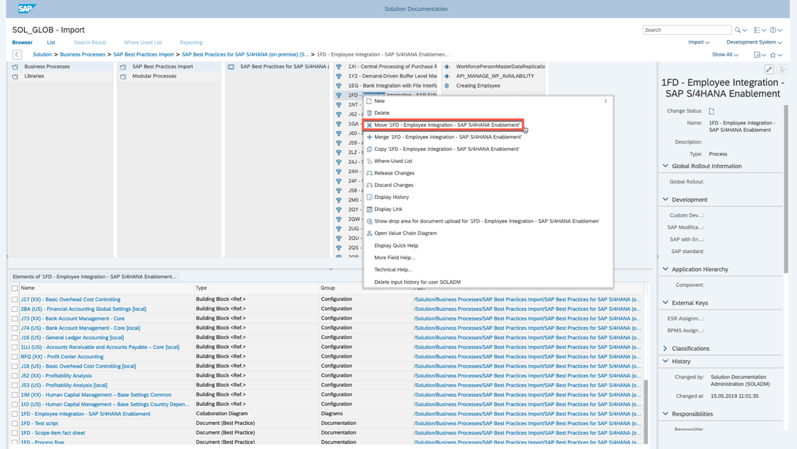797x449 pixels.
Task: Click plus icon of the Merge entry
Action: click(370, 137)
